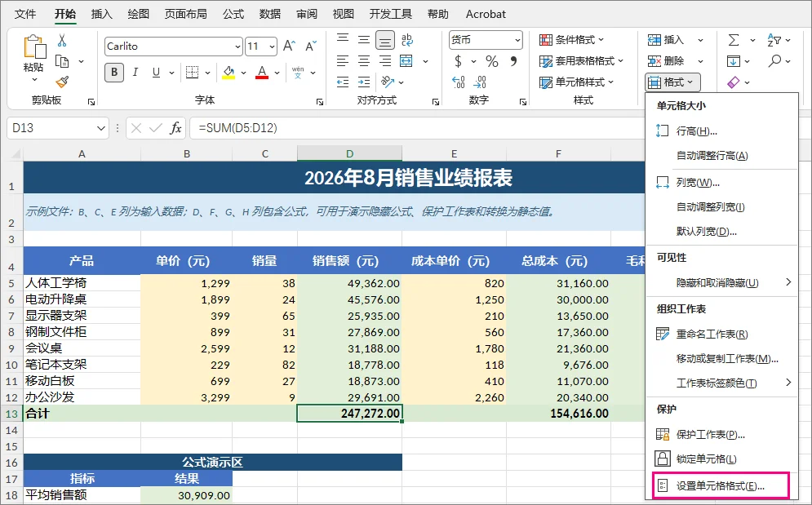Toggle Italic formatting button
Screen dimensions: 812x505
(x=135, y=73)
